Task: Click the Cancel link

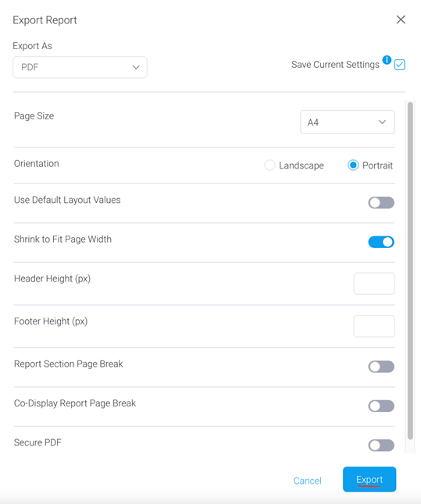Action: (308, 481)
